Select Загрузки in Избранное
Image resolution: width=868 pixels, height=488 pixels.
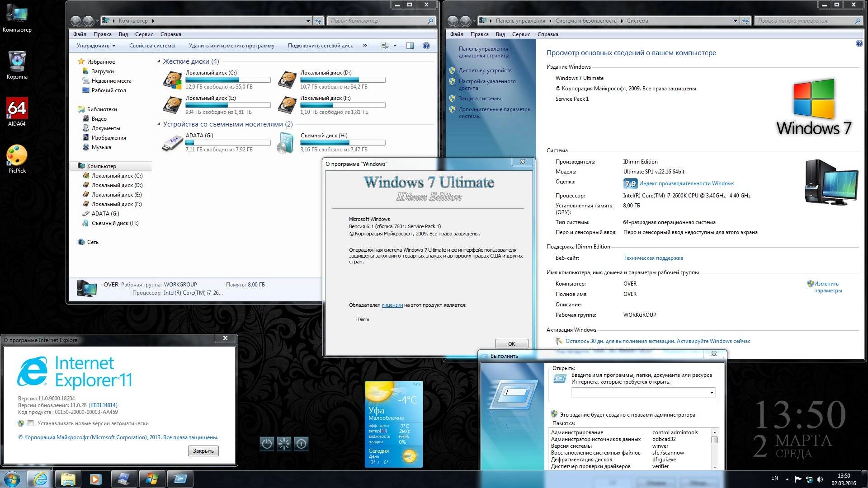[103, 71]
